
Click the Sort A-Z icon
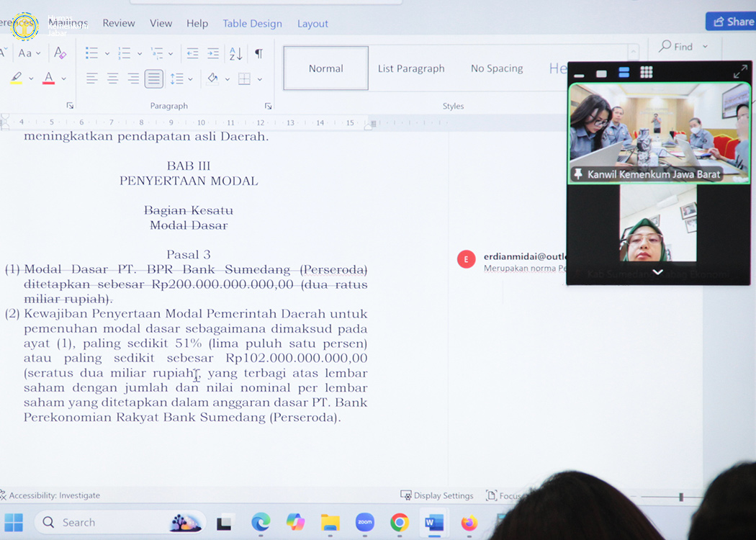click(235, 53)
